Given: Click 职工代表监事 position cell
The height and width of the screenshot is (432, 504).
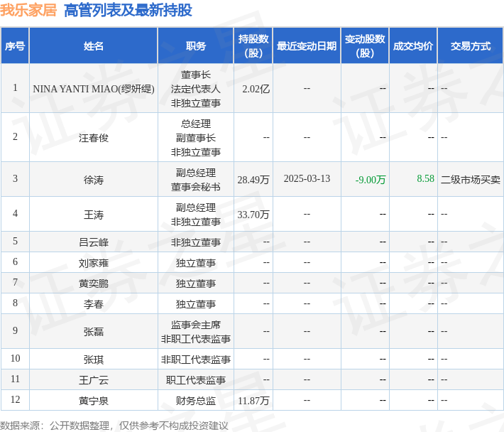Looking at the screenshot, I should click(x=196, y=380).
